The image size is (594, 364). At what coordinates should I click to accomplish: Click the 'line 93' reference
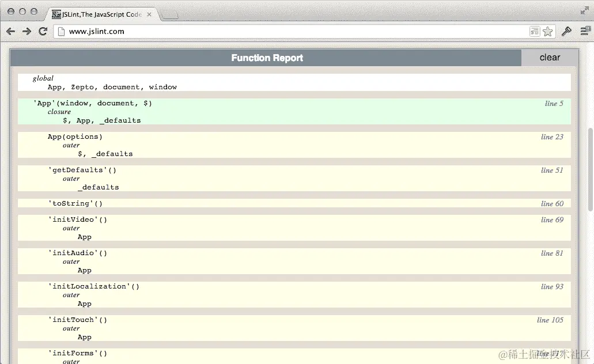point(552,286)
